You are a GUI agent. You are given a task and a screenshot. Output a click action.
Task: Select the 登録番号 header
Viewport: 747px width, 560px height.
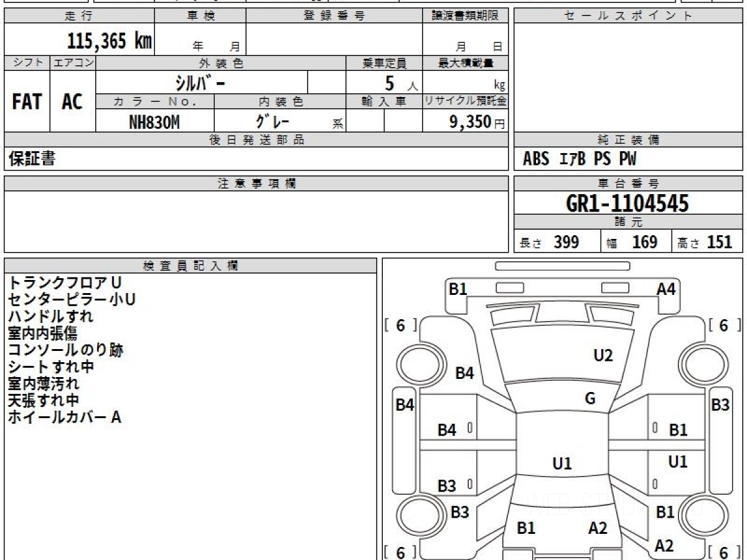pyautogui.click(x=334, y=16)
